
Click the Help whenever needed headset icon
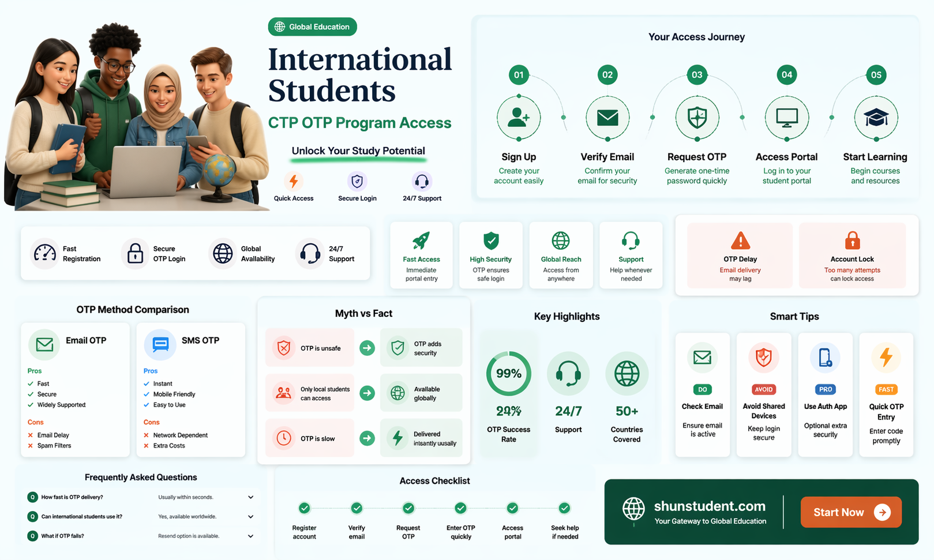point(631,240)
